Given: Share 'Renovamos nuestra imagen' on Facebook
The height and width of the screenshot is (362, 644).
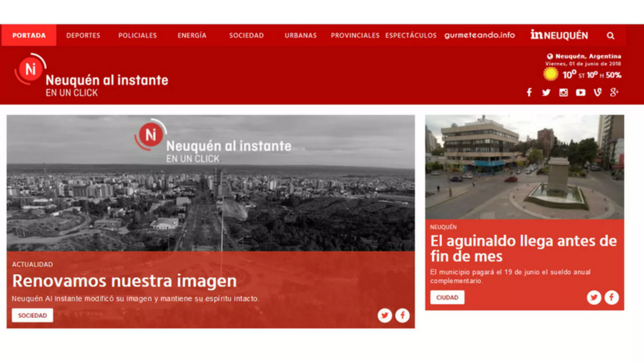Looking at the screenshot, I should point(402,315).
